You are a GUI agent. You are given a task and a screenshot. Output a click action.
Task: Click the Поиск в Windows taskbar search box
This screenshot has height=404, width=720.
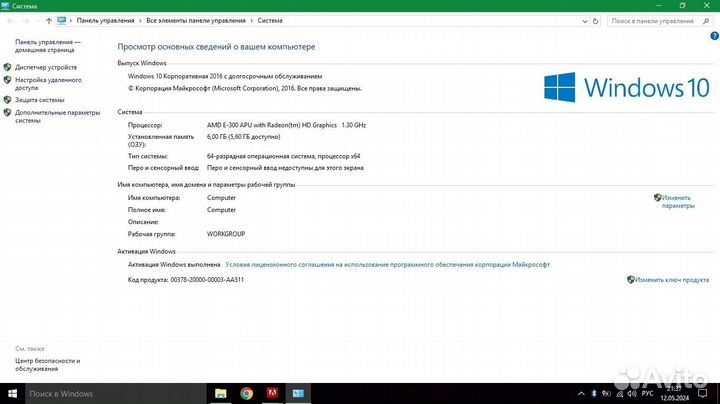pos(116,394)
